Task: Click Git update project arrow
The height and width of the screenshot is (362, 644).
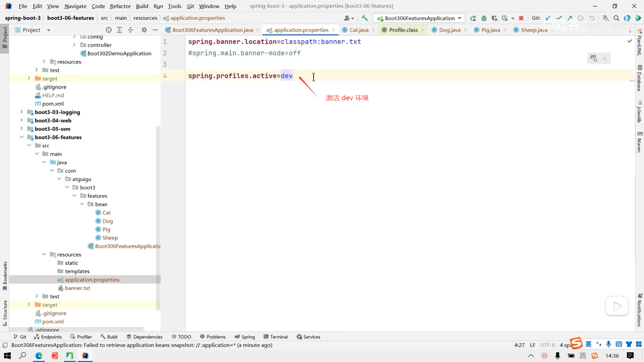Action: coord(548,18)
